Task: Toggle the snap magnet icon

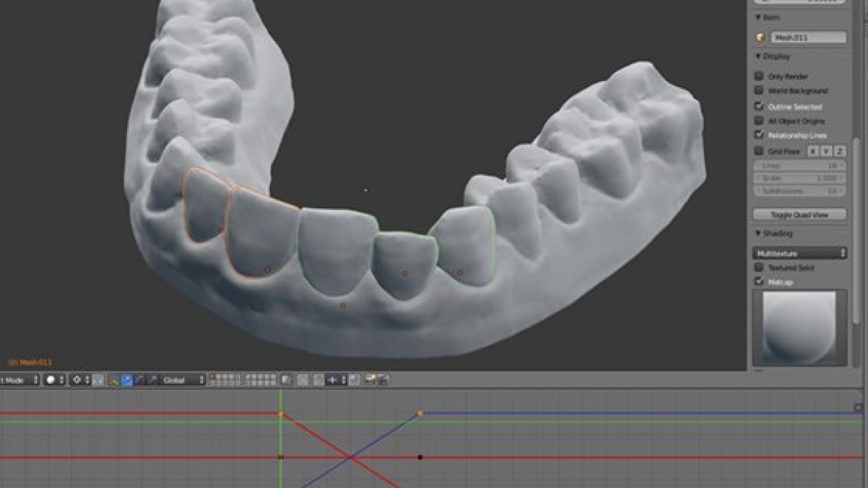Action: click(x=318, y=379)
